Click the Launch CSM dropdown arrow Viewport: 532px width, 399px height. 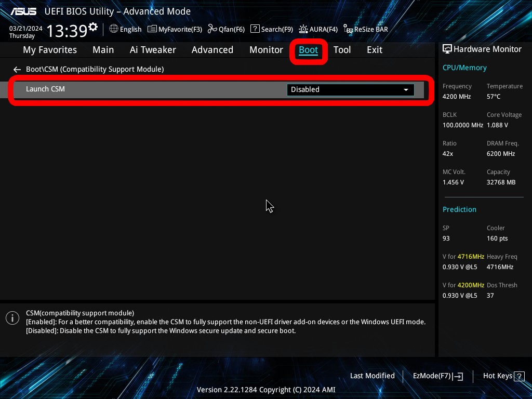click(x=406, y=90)
